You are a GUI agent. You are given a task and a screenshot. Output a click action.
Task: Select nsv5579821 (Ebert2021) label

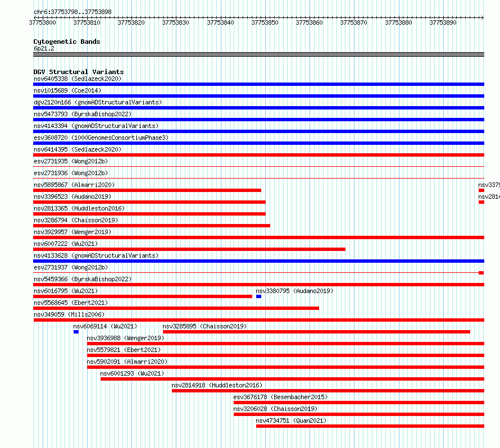coord(124,350)
